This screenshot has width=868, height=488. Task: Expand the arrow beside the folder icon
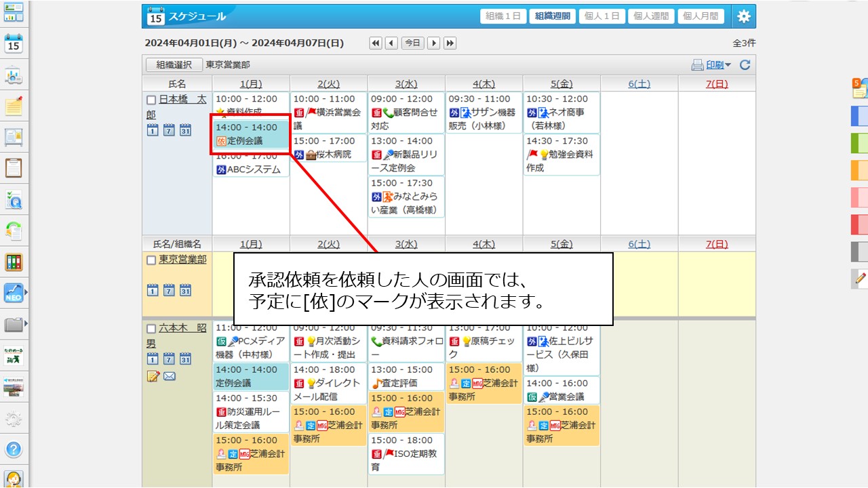pos(26,324)
